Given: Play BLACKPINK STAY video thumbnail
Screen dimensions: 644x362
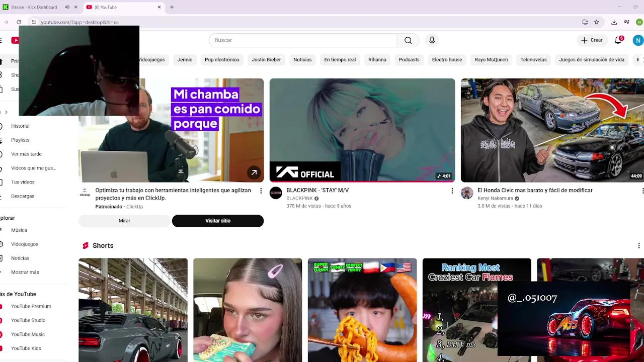Looking at the screenshot, I should click(x=362, y=130).
